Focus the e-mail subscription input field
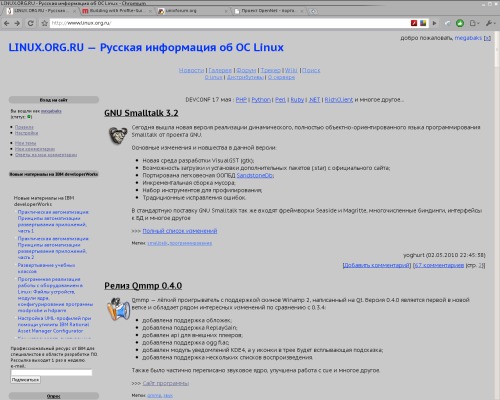Screen dimensions: 500x400 51,373
